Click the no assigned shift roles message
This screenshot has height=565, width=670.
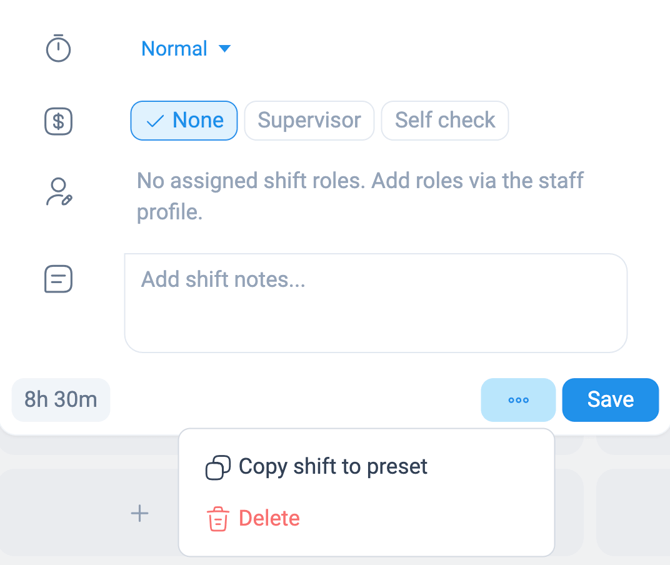pos(360,196)
